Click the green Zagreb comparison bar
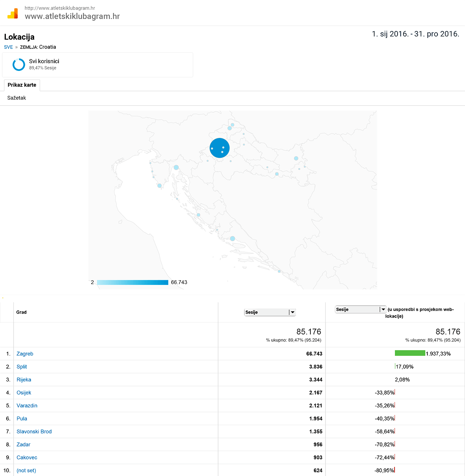The height and width of the screenshot is (476, 465). click(x=410, y=353)
